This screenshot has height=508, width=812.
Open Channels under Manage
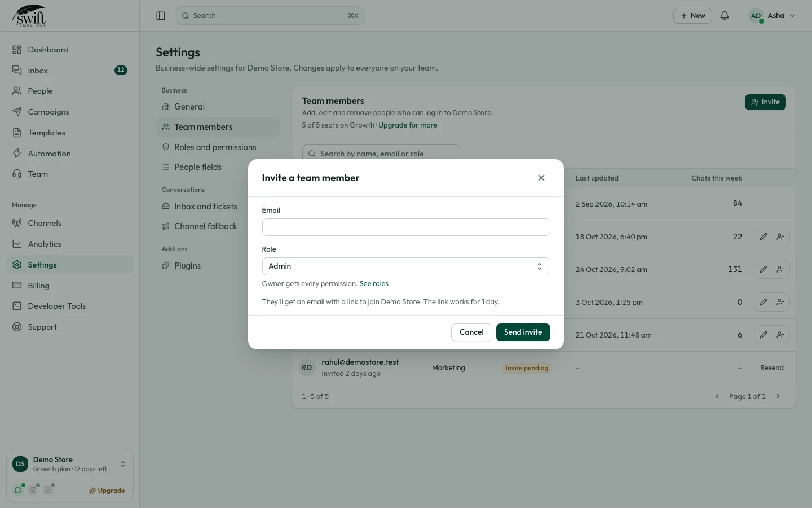point(70,223)
